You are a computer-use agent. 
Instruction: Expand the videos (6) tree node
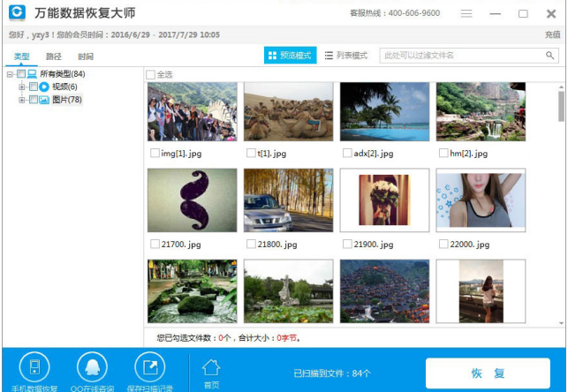pyautogui.click(x=22, y=87)
